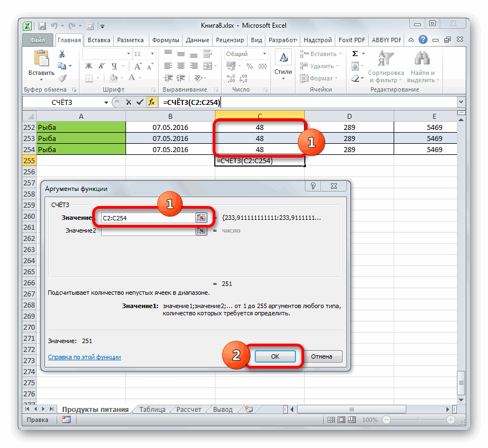Open the Справка по этой функции link

click(x=84, y=357)
